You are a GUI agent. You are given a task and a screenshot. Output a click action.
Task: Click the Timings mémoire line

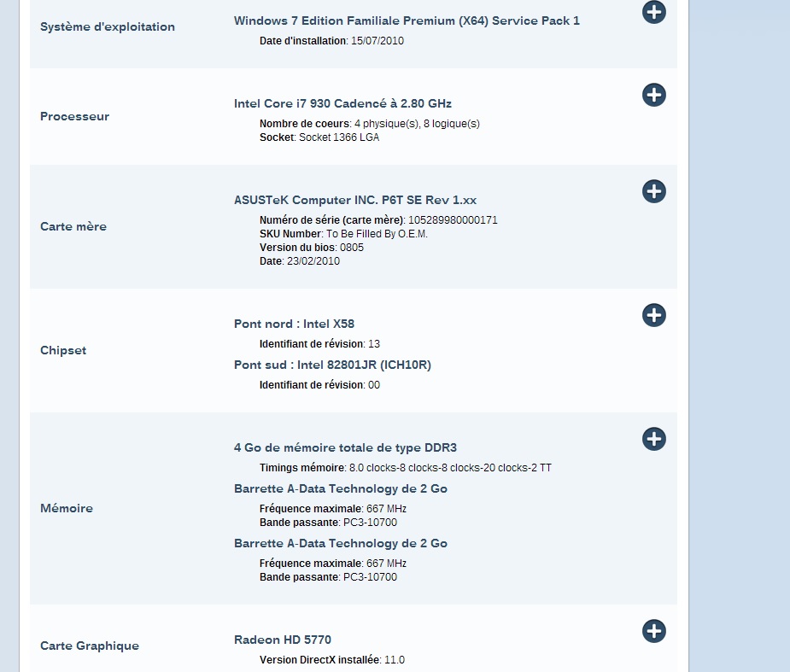(x=406, y=468)
